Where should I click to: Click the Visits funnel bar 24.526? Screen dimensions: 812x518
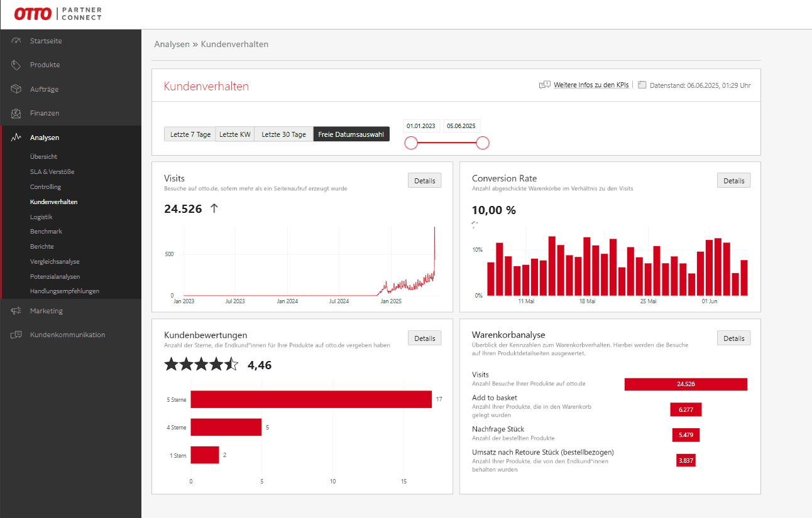(686, 384)
